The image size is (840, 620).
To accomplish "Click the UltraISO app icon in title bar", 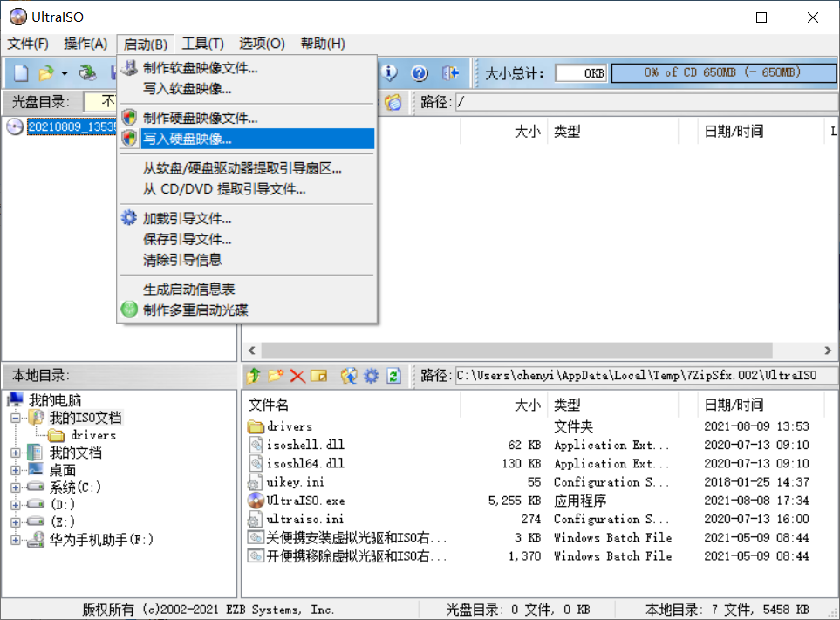I will [17, 17].
